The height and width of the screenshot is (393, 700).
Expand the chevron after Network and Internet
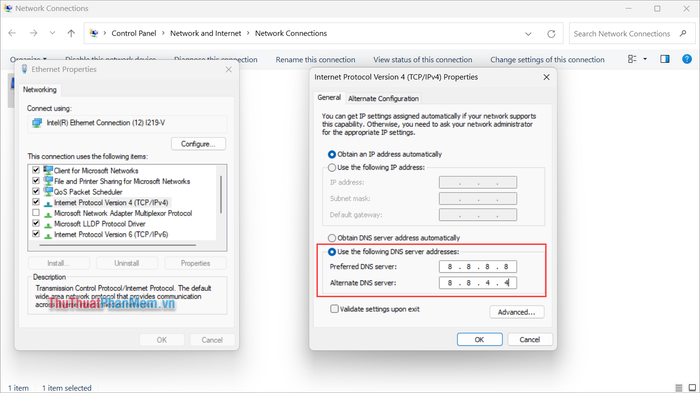pyautogui.click(x=248, y=33)
